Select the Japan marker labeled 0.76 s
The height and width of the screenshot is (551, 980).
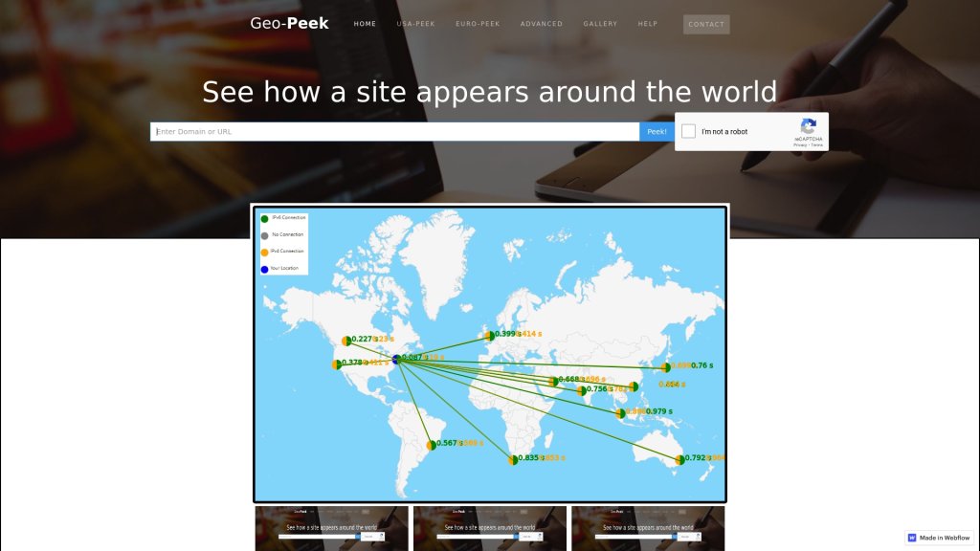[666, 367]
